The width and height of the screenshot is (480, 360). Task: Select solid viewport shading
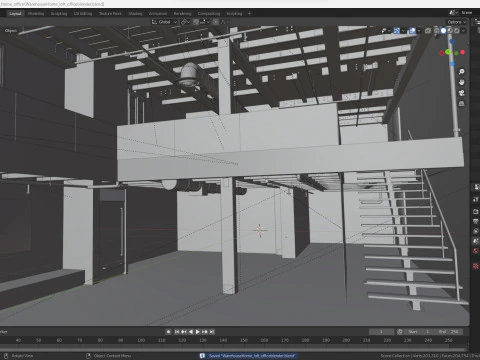pos(443,31)
